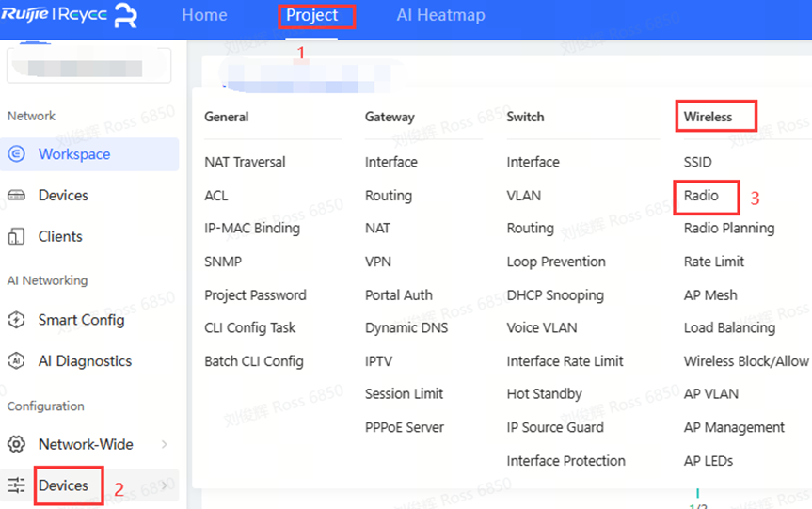This screenshot has width=812, height=509.
Task: Select NAT Traversal under General
Action: [245, 162]
